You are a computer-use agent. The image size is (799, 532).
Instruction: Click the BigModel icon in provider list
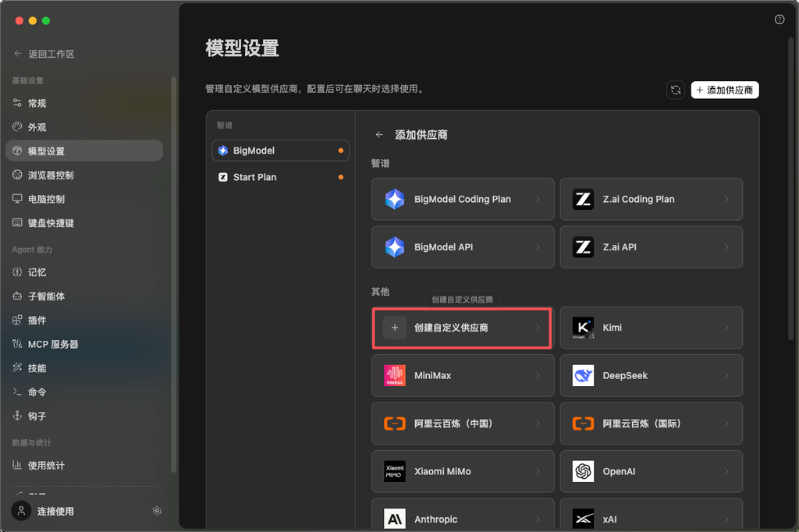(x=222, y=151)
